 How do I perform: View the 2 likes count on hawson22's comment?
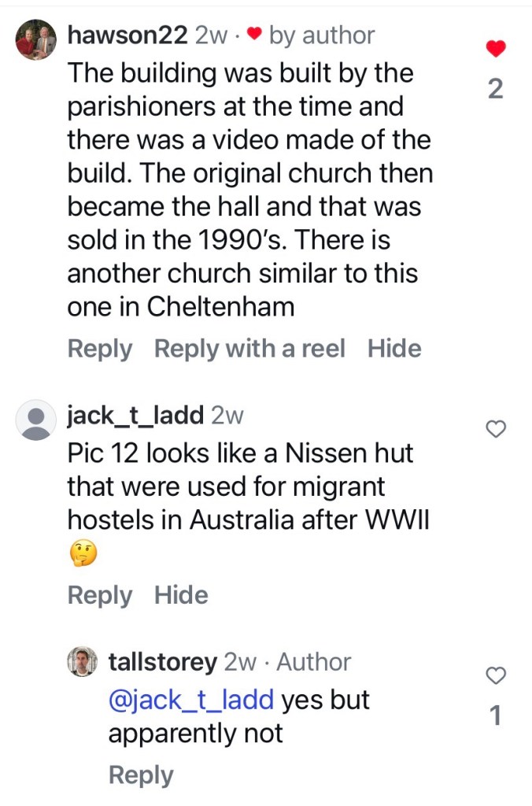click(495, 90)
